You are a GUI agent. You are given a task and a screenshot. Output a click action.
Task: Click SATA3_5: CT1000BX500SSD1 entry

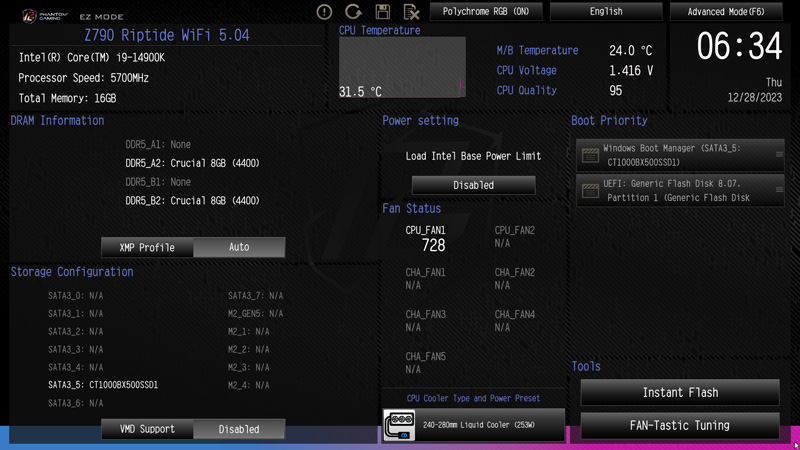[x=103, y=385]
